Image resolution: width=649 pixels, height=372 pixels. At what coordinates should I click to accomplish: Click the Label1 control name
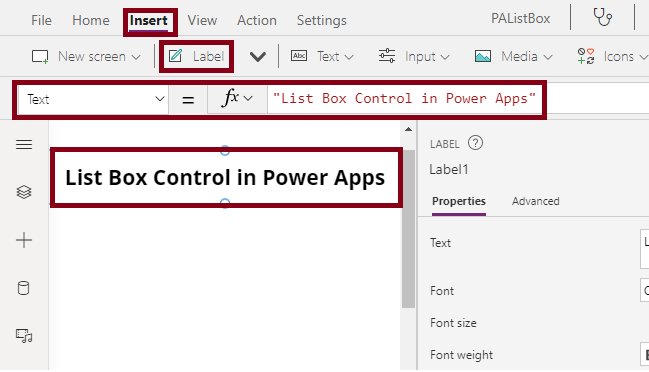pos(449,169)
